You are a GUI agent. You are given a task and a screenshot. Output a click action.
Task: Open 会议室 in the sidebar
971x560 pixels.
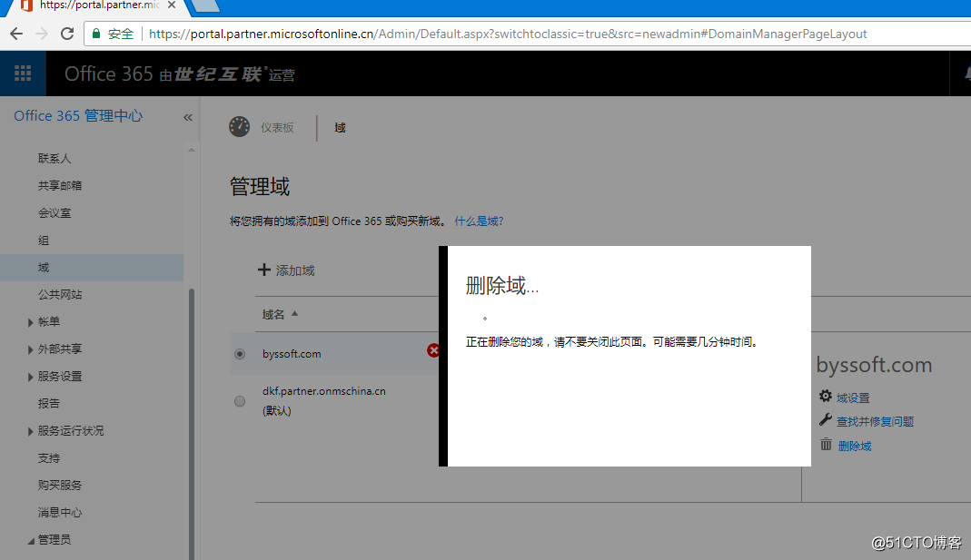(54, 213)
